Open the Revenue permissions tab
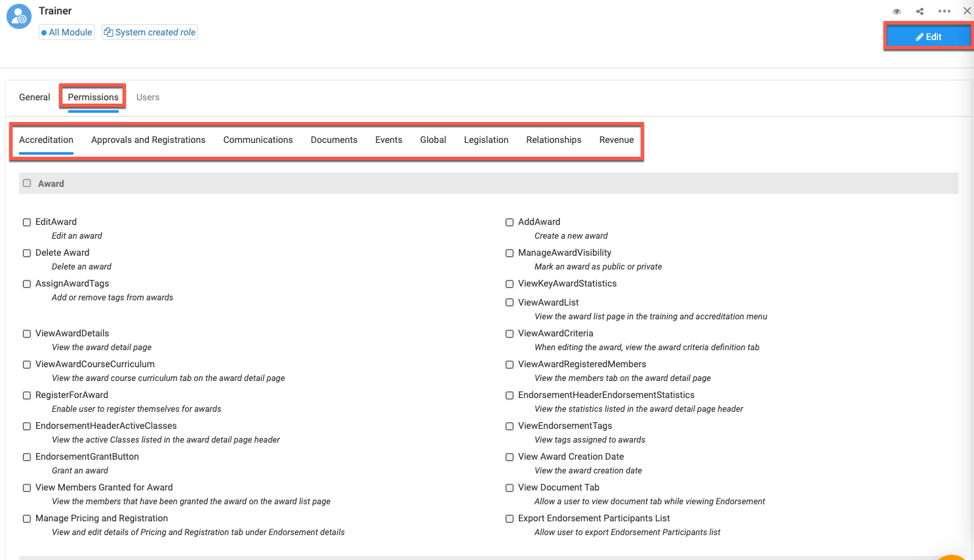Screen dimensions: 974x560 [x=616, y=140]
